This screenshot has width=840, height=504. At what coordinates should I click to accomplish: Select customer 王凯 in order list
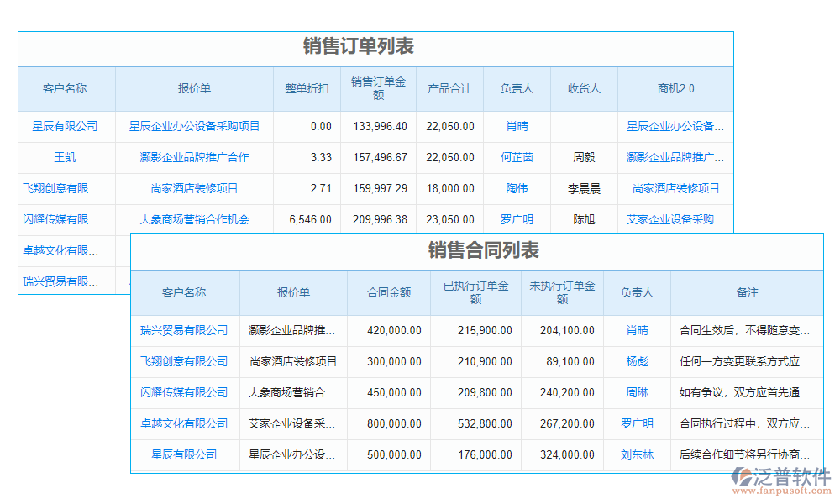[x=66, y=157]
